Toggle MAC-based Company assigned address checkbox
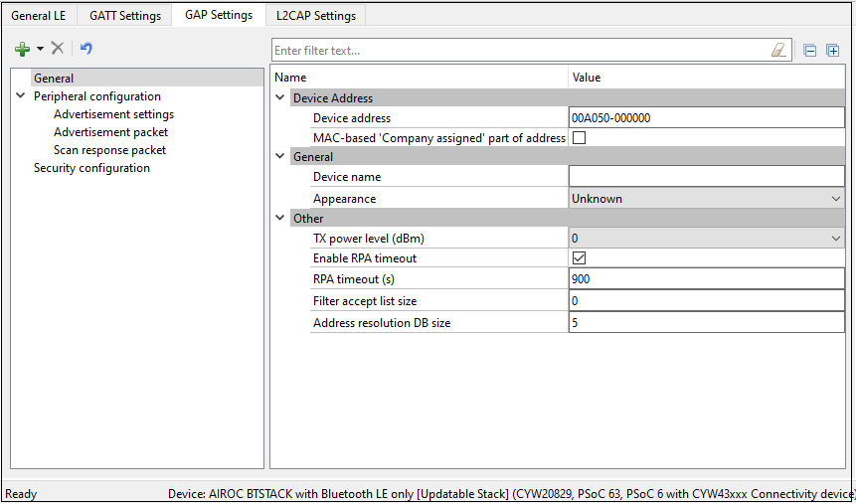This screenshot has height=504, width=856. 579,138
